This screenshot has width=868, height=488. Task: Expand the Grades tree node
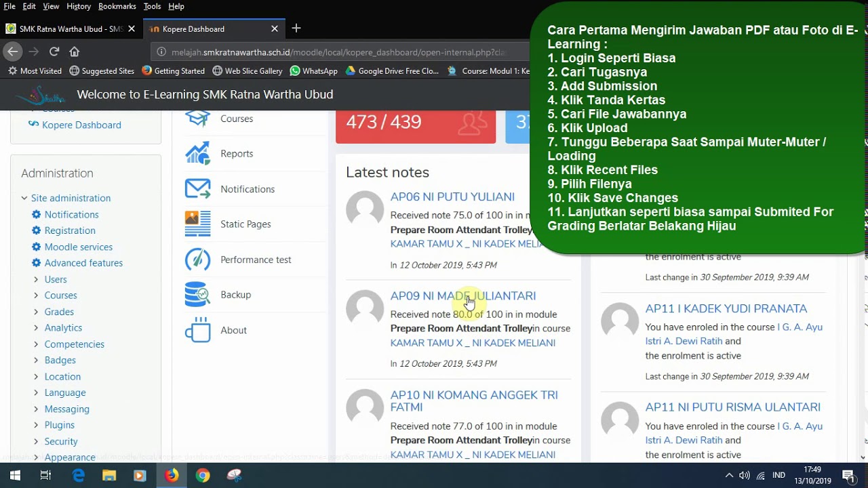36,312
